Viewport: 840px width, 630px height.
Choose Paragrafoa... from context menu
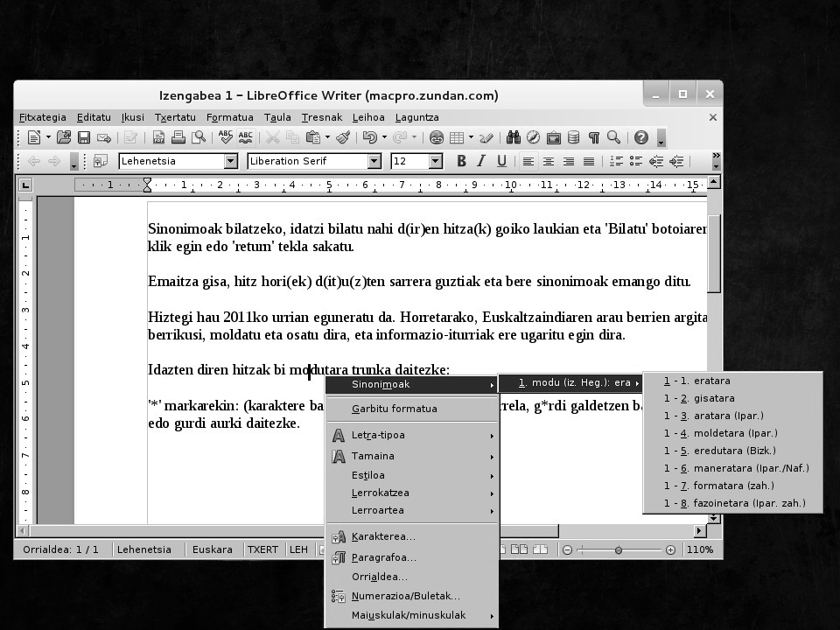pyautogui.click(x=411, y=557)
